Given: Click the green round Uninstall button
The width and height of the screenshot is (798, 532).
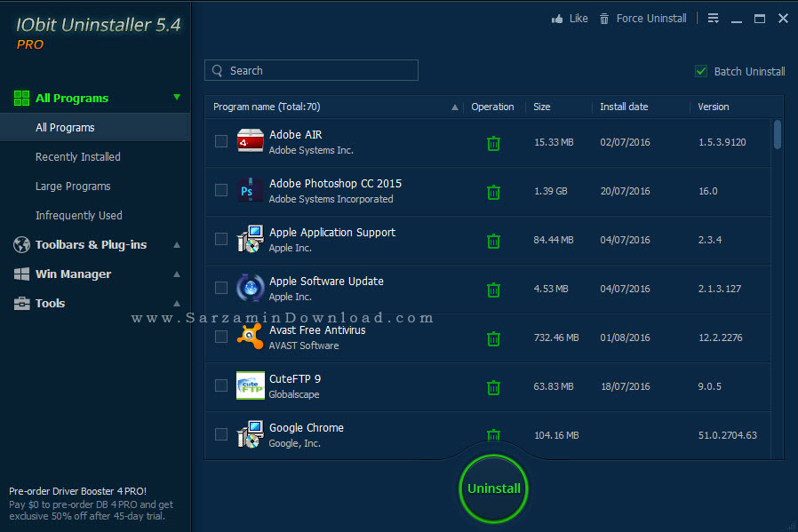Looking at the screenshot, I should pyautogui.click(x=493, y=488).
